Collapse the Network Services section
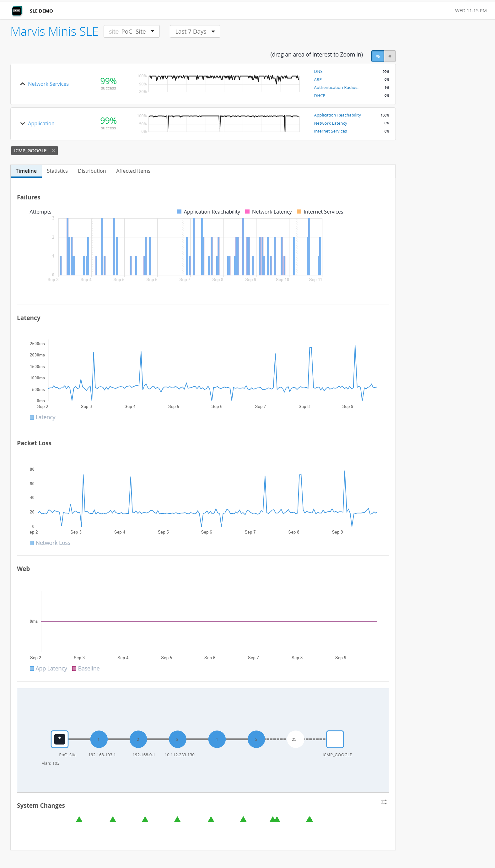The width and height of the screenshot is (495, 868). 22,84
